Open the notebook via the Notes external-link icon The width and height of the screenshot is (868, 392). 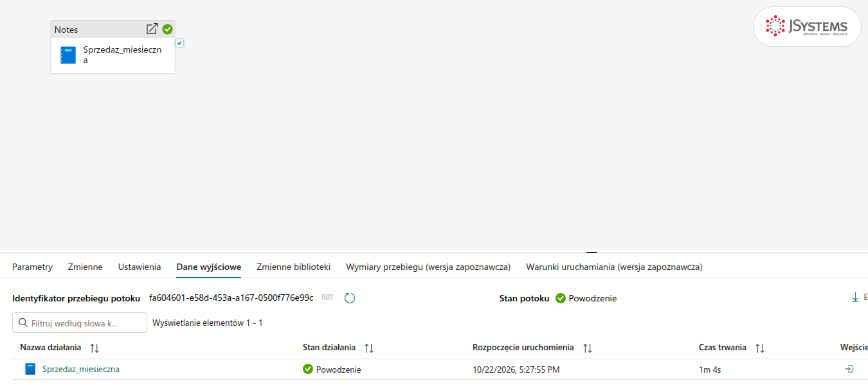click(152, 29)
